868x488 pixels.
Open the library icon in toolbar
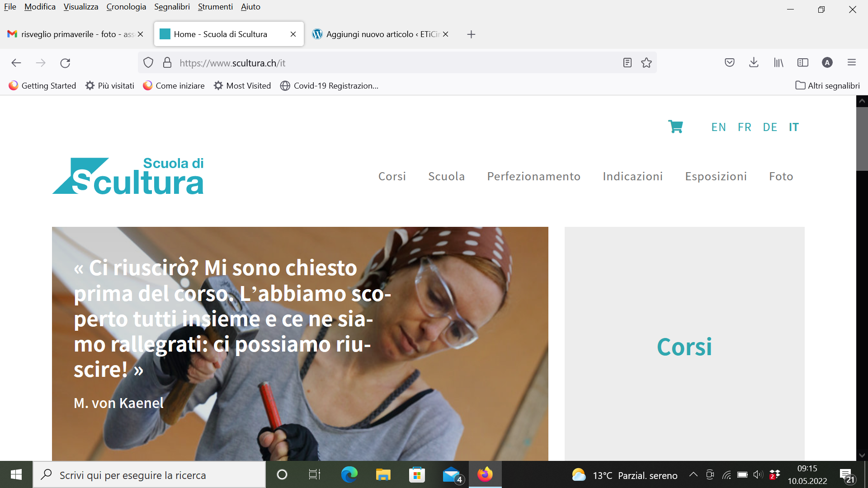(x=778, y=63)
